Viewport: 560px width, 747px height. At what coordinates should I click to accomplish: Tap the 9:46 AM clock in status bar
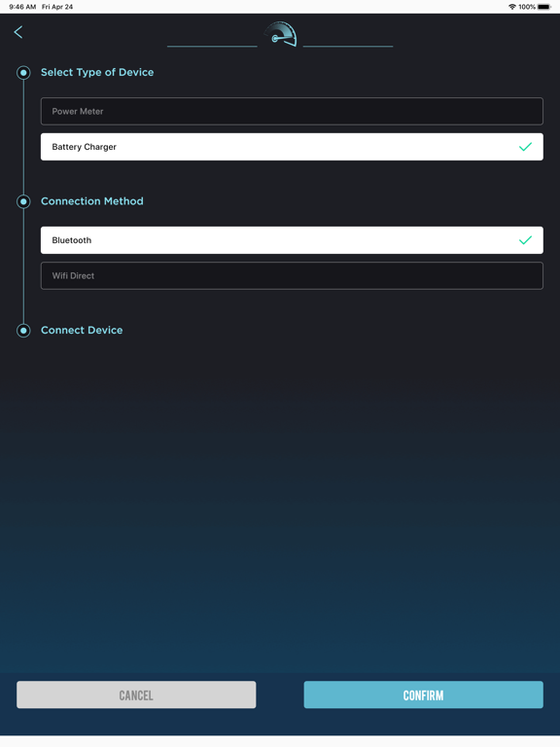click(22, 7)
